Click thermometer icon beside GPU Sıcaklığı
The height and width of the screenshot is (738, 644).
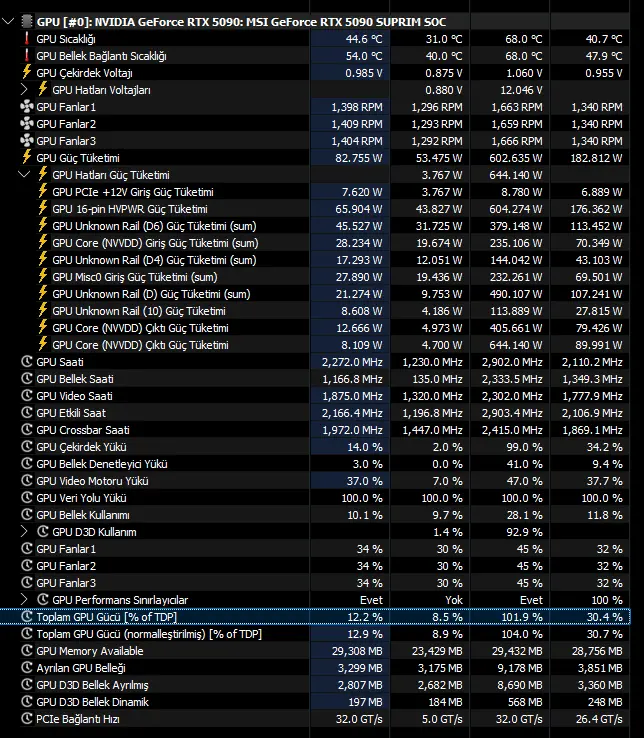coord(26,39)
